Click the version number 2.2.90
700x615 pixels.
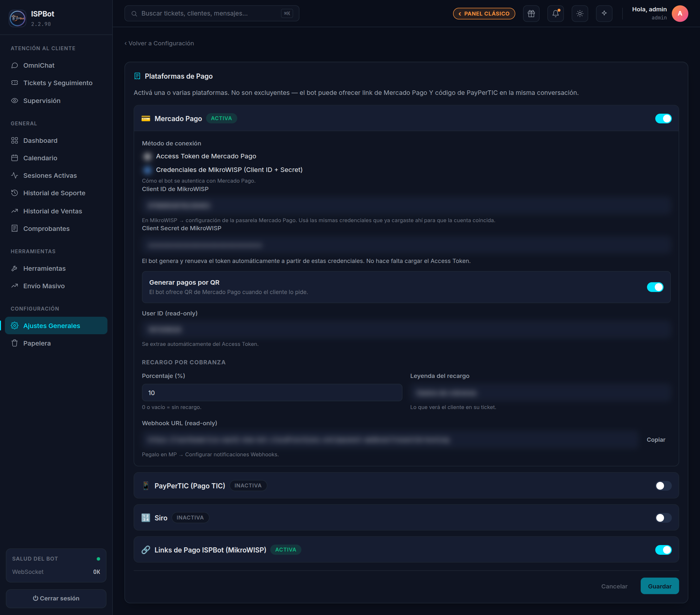coord(41,24)
